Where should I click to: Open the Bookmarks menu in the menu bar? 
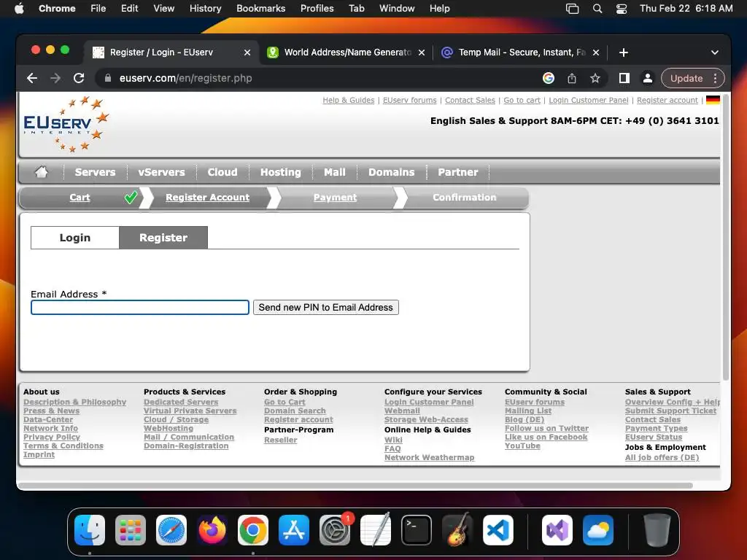260,9
